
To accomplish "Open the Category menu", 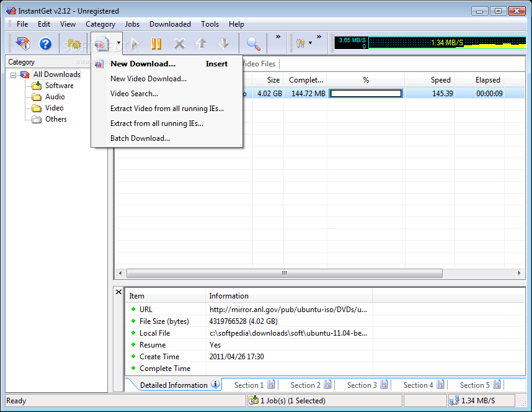I will pos(100,24).
